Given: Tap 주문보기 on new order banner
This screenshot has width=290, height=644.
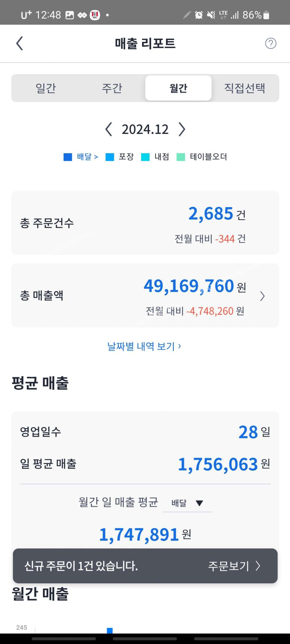Looking at the screenshot, I should coord(234,566).
